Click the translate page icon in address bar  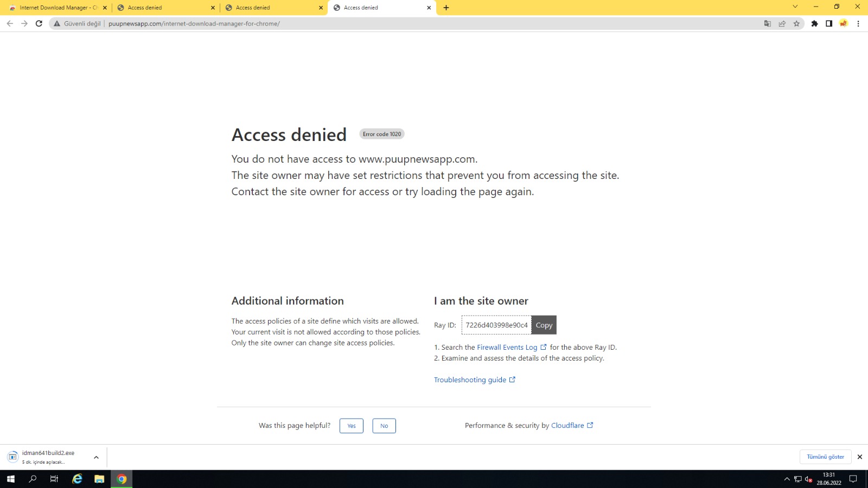click(x=767, y=23)
